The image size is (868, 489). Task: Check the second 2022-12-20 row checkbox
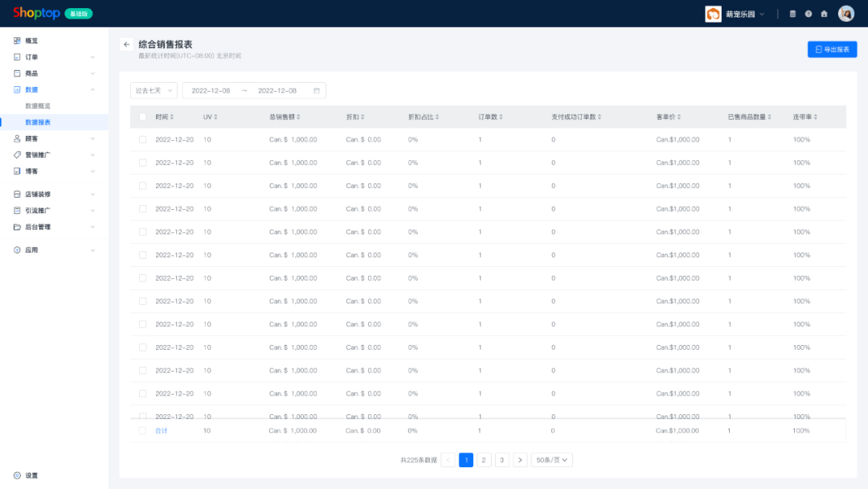[143, 162]
